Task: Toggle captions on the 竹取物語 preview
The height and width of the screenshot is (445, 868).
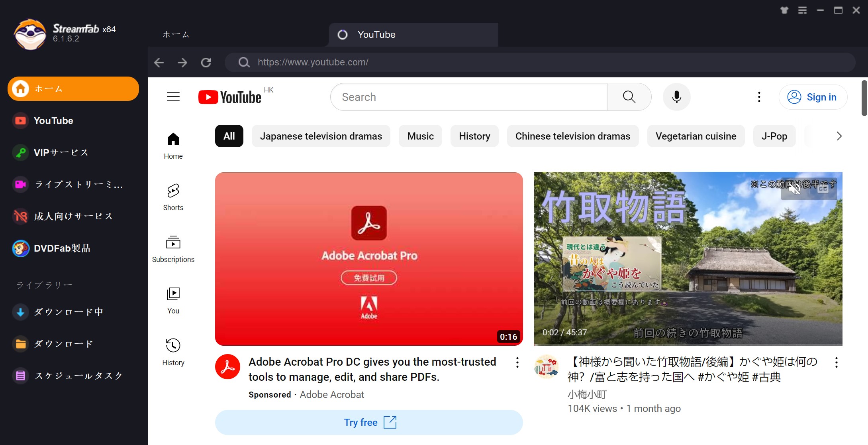Action: 823,189
